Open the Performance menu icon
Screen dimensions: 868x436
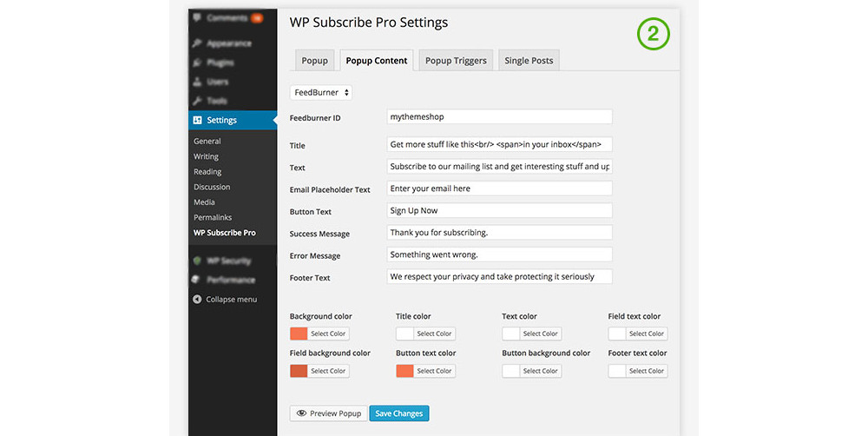tap(196, 280)
